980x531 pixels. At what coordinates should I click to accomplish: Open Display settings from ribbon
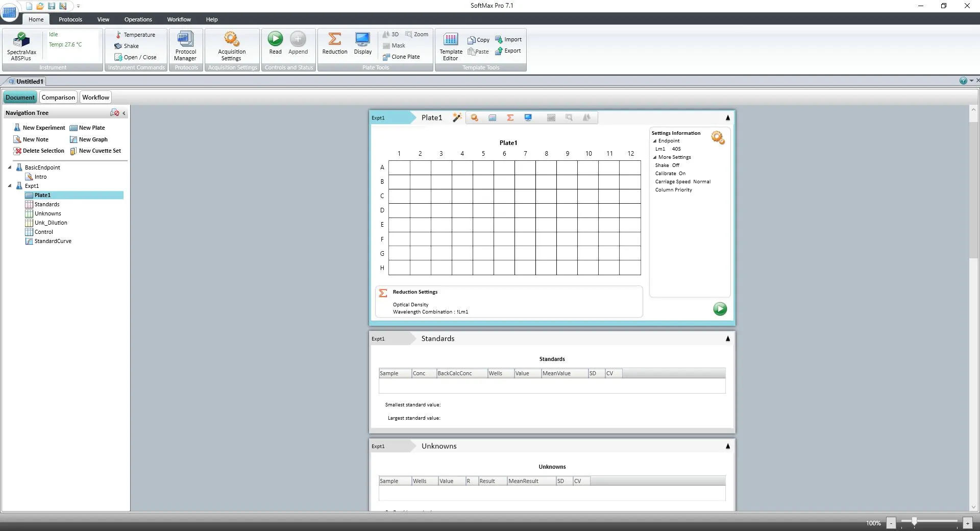click(363, 43)
